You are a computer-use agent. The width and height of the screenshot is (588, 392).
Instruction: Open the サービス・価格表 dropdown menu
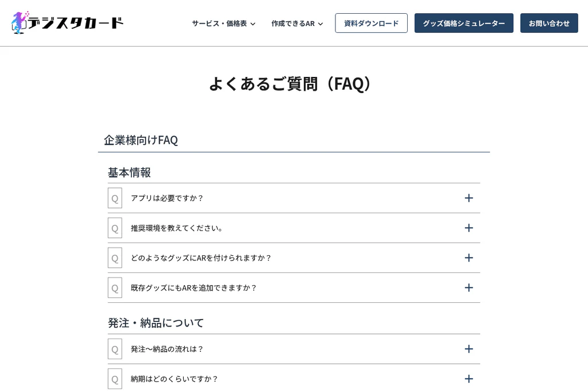point(223,24)
